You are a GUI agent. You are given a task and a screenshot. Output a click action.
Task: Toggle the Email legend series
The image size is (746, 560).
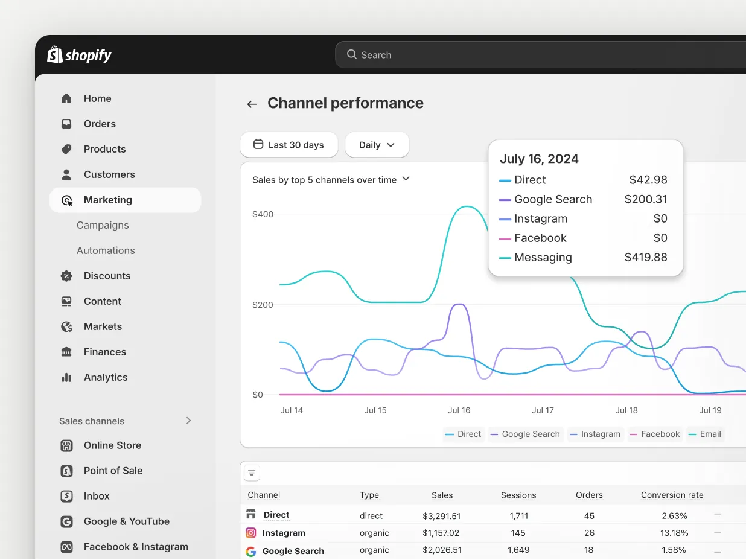706,434
